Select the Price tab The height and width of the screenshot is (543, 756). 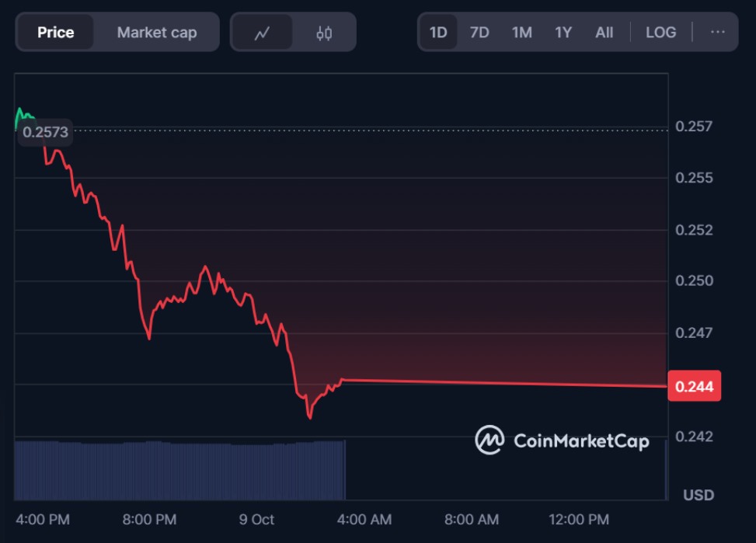coord(56,33)
